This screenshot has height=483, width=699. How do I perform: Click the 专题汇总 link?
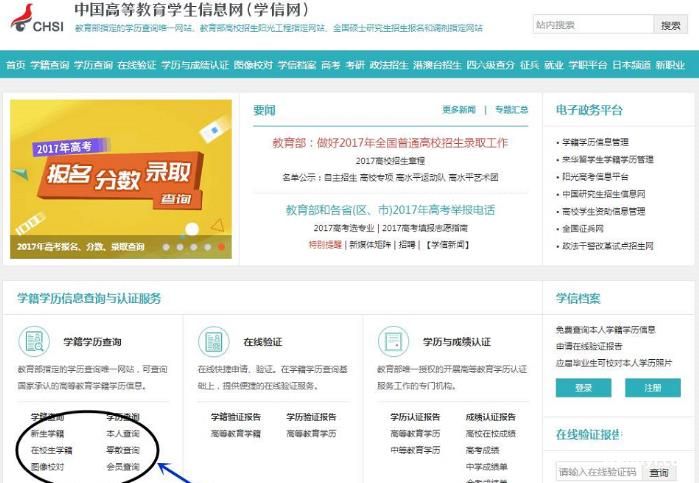tap(511, 110)
